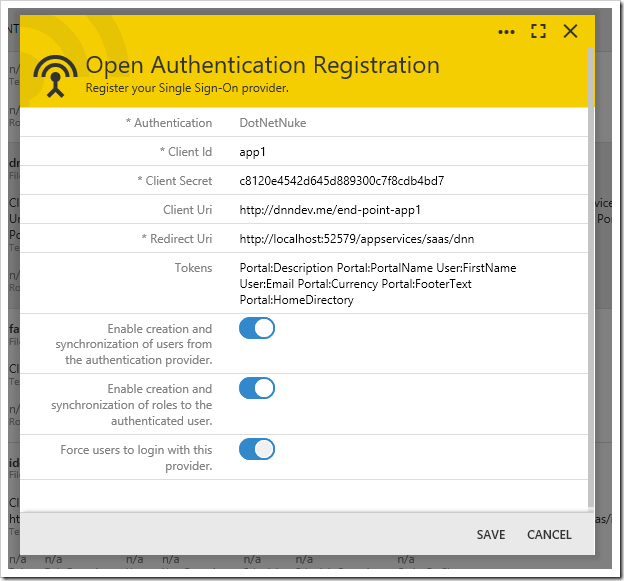Click the '* Client Id' label
This screenshot has height=581, width=624.
click(x=185, y=152)
